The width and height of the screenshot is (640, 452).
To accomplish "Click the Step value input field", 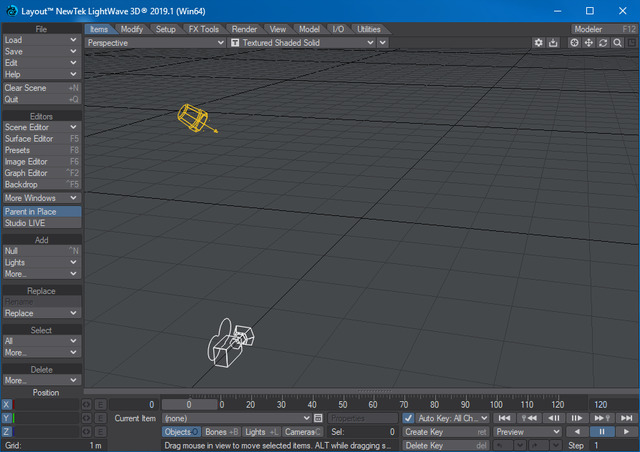I will click(612, 445).
